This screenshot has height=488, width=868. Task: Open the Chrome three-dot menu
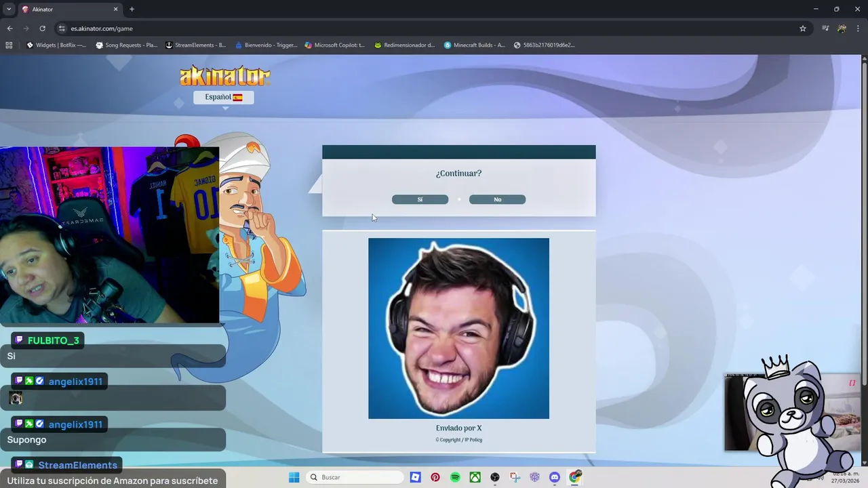pyautogui.click(x=859, y=28)
